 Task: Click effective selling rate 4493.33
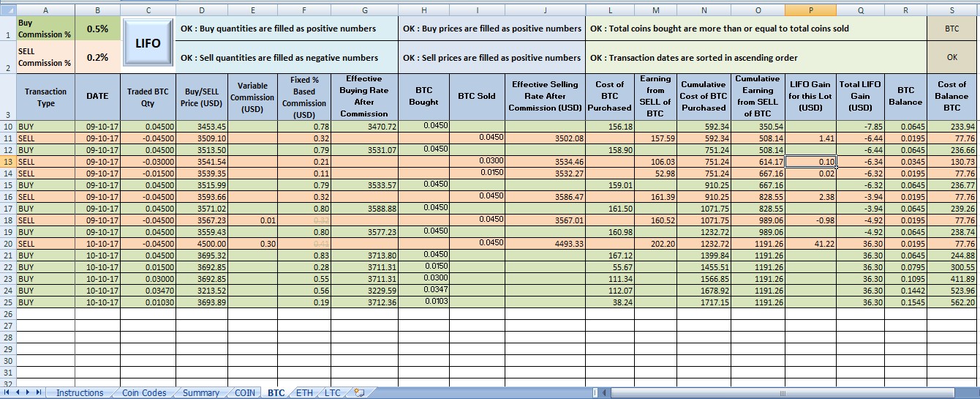[x=545, y=244]
